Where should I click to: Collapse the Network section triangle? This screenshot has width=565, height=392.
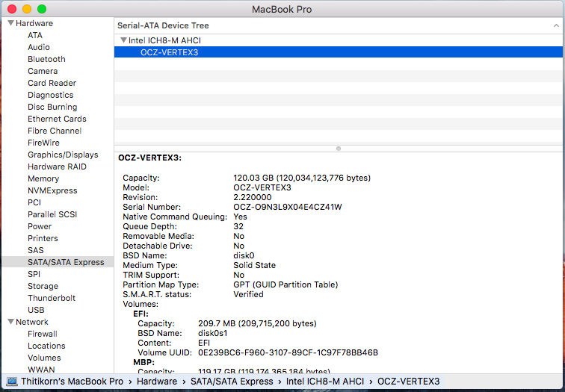pyautogui.click(x=11, y=322)
